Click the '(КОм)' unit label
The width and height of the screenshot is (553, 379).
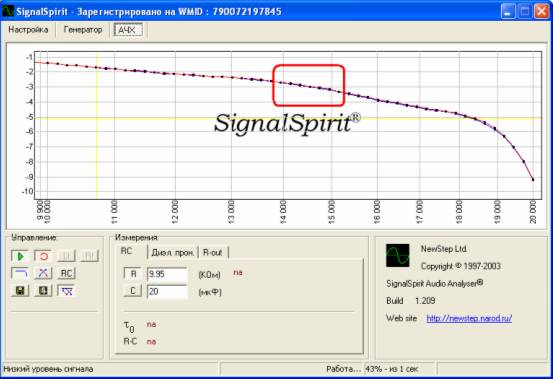[x=209, y=275]
